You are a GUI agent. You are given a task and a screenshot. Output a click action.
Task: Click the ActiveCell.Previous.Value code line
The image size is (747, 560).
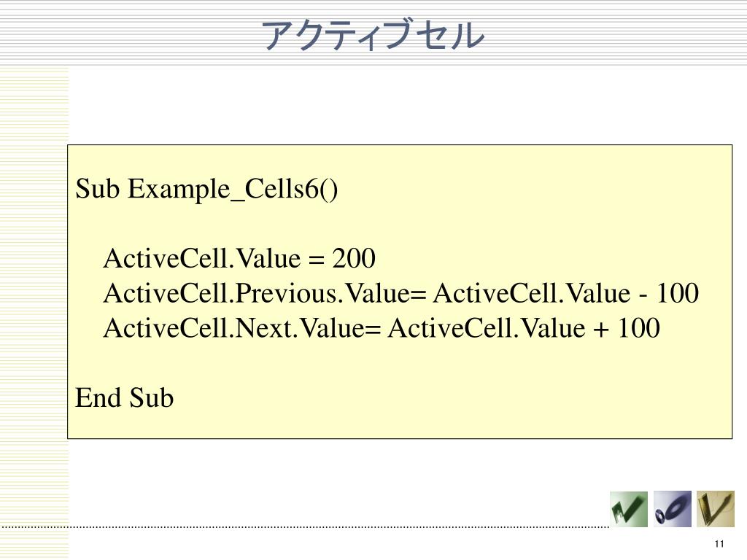(401, 293)
